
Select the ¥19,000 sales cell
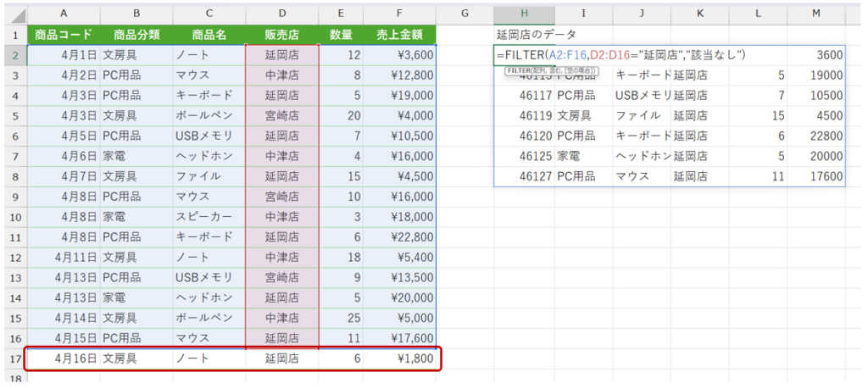click(400, 95)
